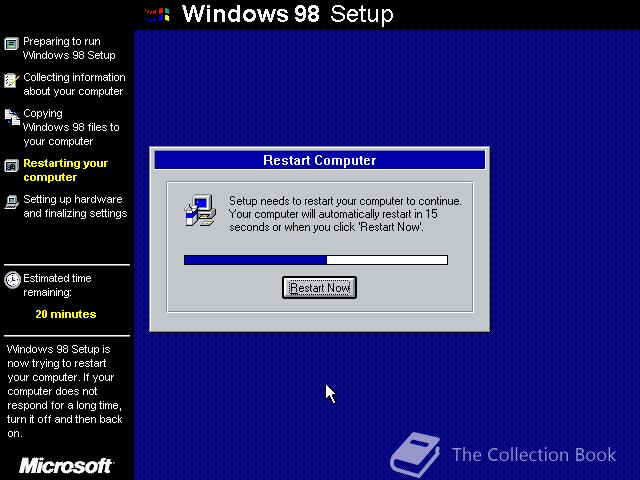Click the clock icon beside Estimated time

click(x=12, y=280)
